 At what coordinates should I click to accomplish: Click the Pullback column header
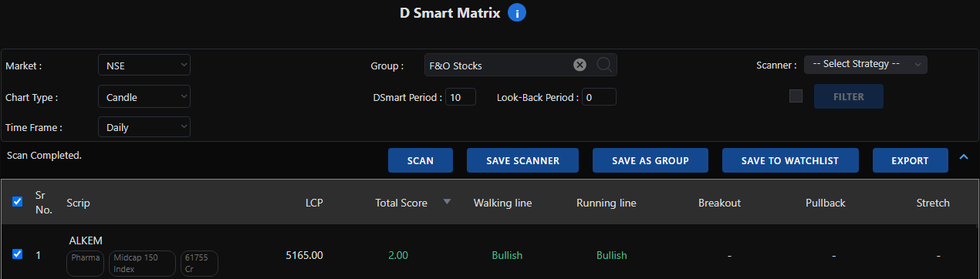point(825,203)
